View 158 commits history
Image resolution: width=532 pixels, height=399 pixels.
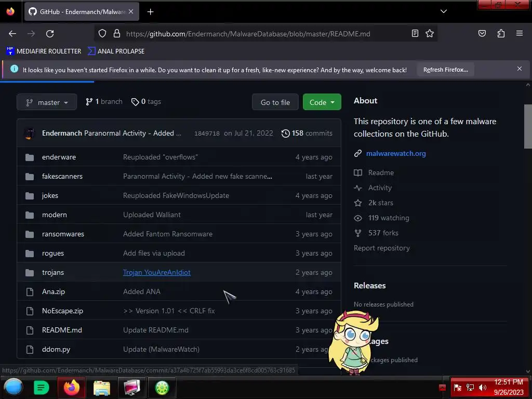point(307,134)
